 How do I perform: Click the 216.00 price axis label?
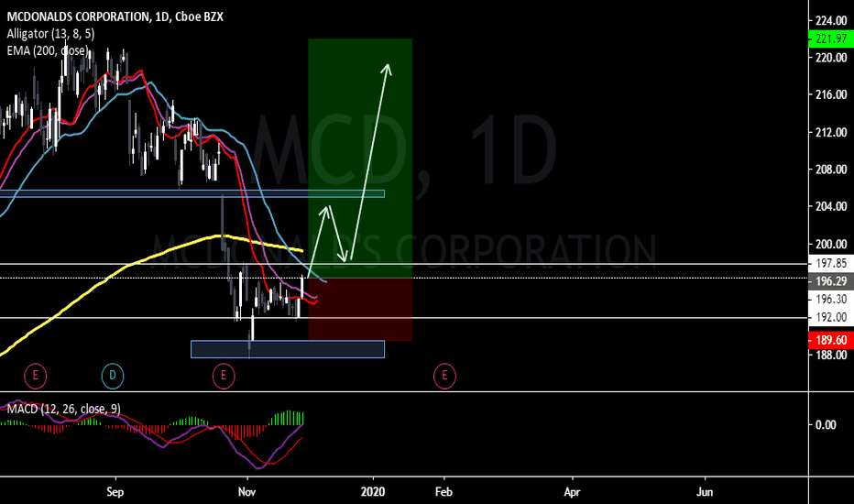pos(831,94)
